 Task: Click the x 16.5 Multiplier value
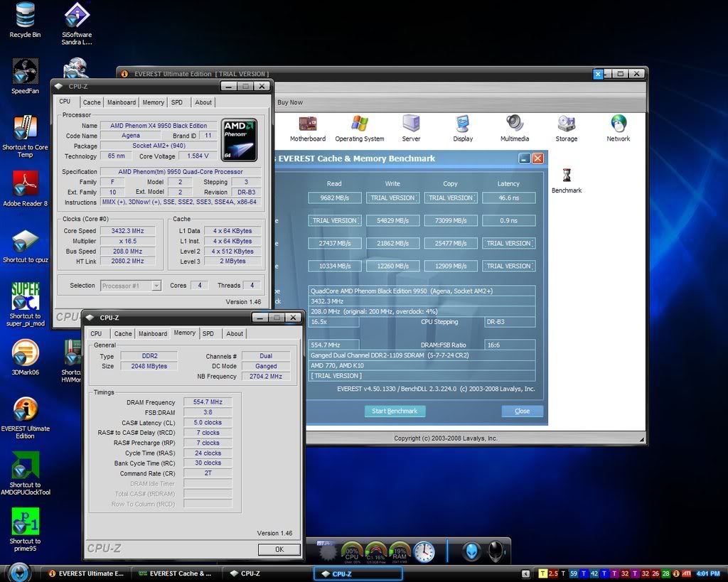coord(128,242)
